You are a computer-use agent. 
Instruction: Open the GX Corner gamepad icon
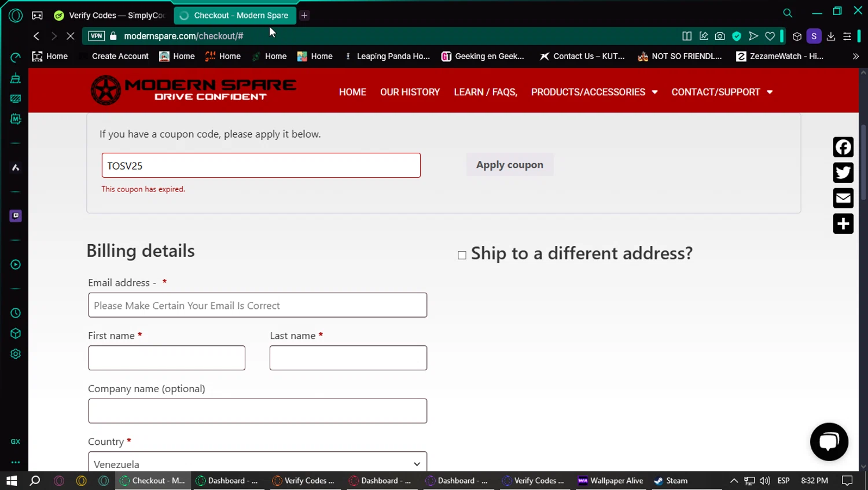[38, 16]
